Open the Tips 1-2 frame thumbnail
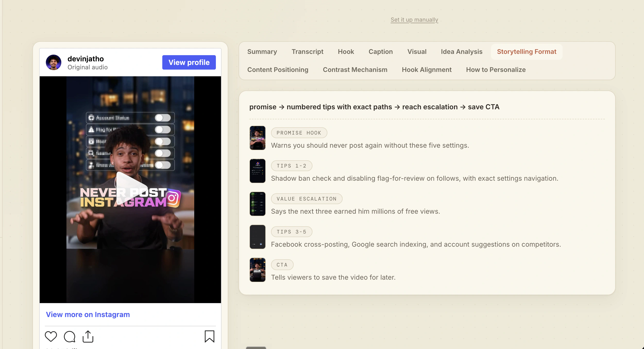This screenshot has width=644, height=349. pos(257,171)
